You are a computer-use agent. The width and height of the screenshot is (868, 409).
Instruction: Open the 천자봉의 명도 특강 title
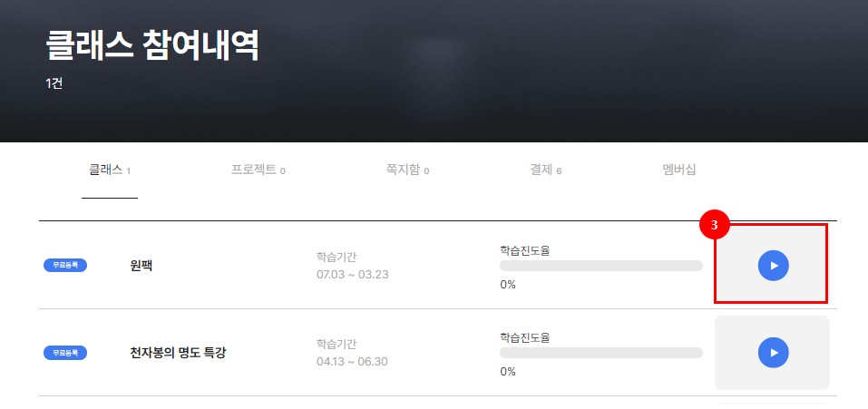[175, 353]
